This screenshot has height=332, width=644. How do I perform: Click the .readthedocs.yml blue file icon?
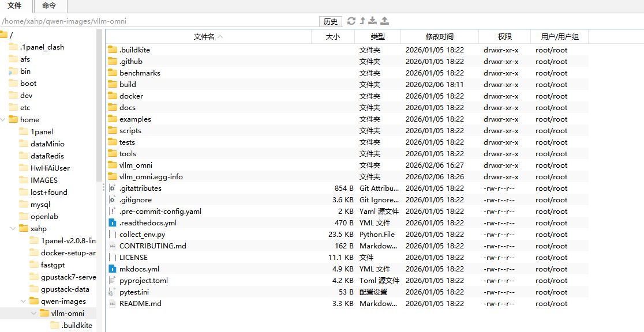[x=113, y=223]
